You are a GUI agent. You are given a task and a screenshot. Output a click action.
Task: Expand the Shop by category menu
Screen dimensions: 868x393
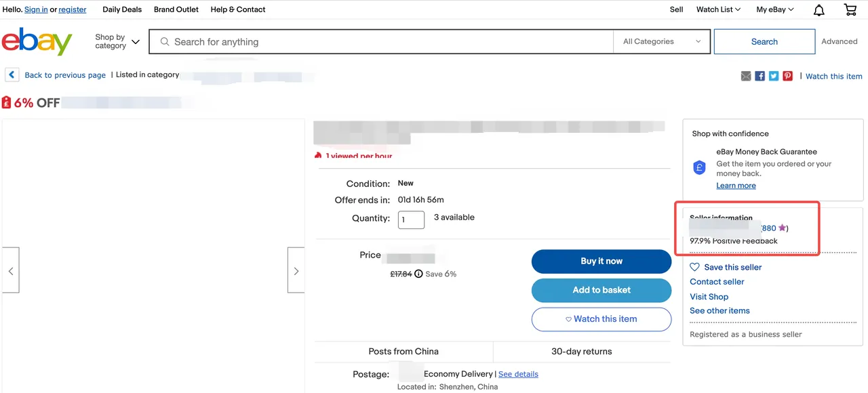point(117,41)
